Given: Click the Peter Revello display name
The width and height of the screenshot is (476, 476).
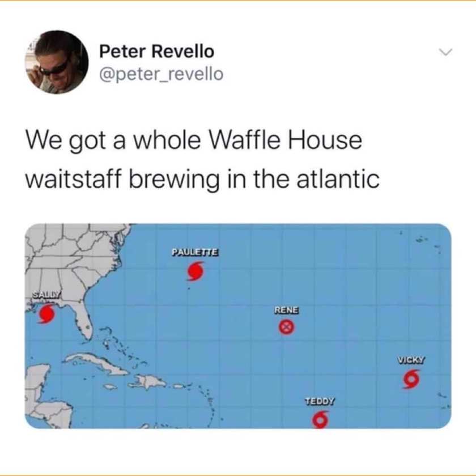Looking at the screenshot, I should pyautogui.click(x=156, y=51).
